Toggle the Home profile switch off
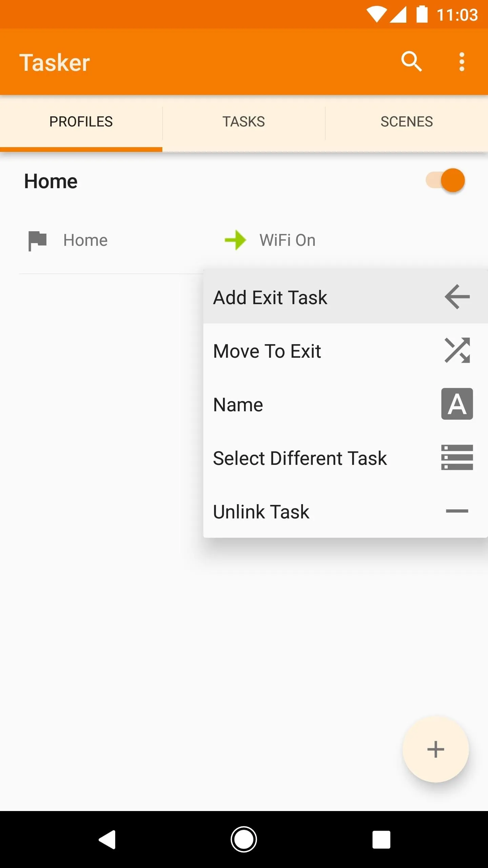 446,180
